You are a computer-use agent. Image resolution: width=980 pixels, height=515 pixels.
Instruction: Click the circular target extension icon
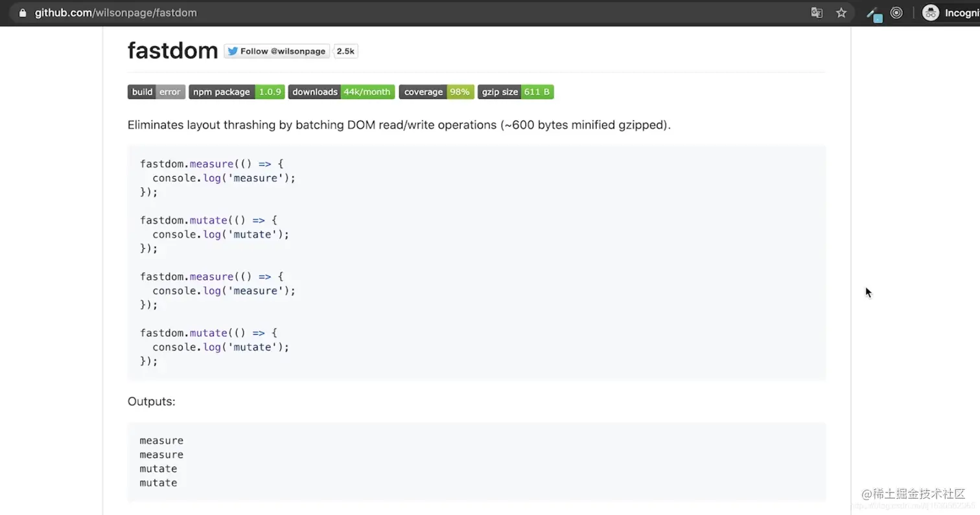(x=896, y=13)
